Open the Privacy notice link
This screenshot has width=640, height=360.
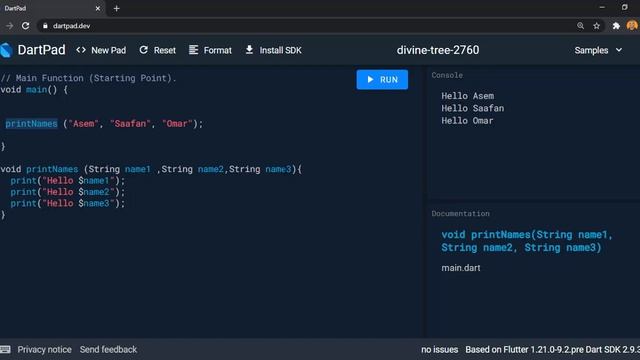(44, 349)
